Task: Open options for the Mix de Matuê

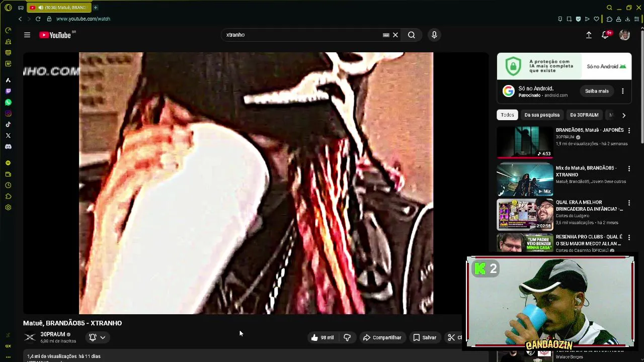Action: pyautogui.click(x=629, y=168)
